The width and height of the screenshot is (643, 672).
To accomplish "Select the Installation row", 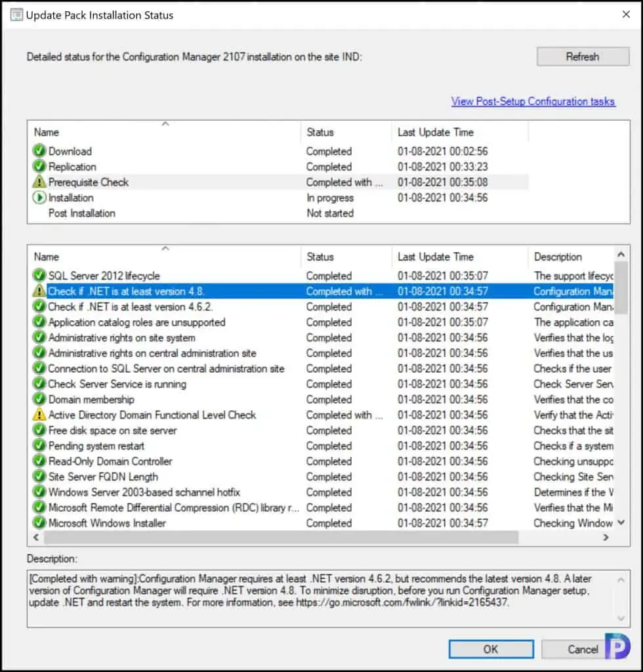I will (280, 197).
